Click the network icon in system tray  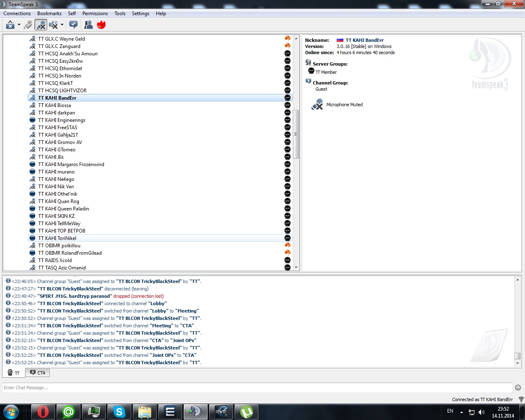click(472, 412)
